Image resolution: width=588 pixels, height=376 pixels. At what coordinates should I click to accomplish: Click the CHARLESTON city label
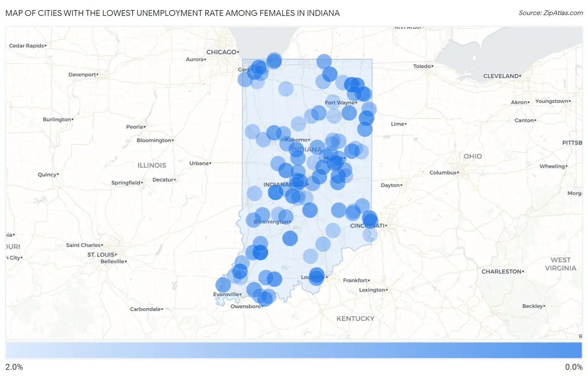501,271
